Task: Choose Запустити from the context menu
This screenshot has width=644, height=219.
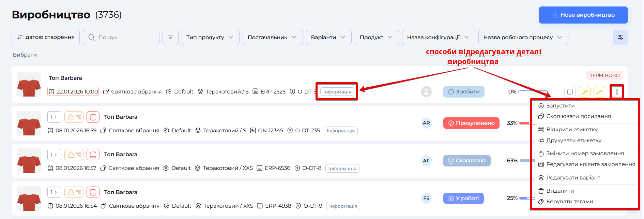Action: pyautogui.click(x=560, y=106)
